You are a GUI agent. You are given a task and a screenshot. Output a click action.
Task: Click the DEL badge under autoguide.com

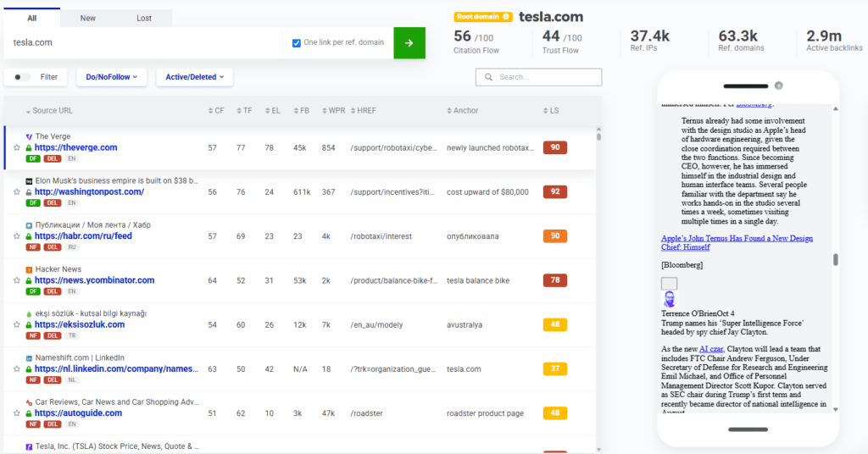tap(53, 424)
